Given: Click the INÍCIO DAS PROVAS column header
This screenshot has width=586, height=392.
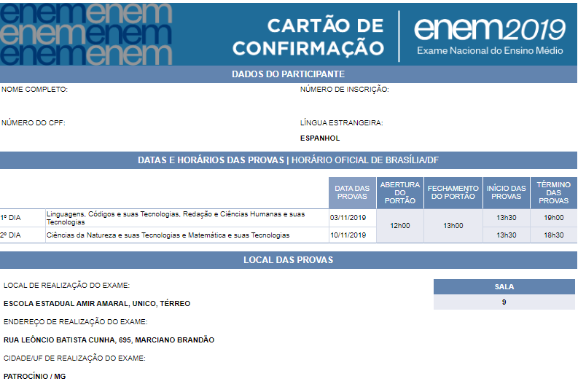Looking at the screenshot, I should tap(506, 193).
